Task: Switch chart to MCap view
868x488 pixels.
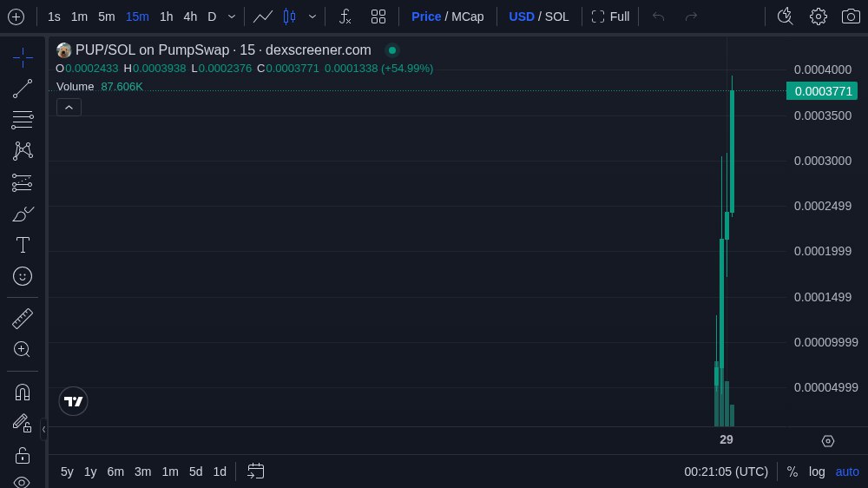Action: 467,16
